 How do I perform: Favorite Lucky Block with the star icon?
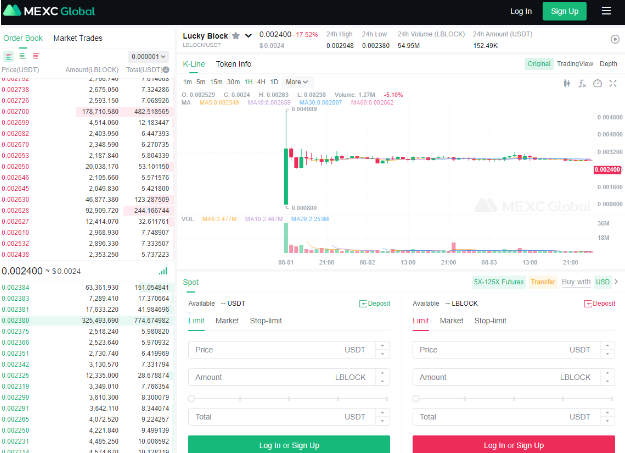235,35
